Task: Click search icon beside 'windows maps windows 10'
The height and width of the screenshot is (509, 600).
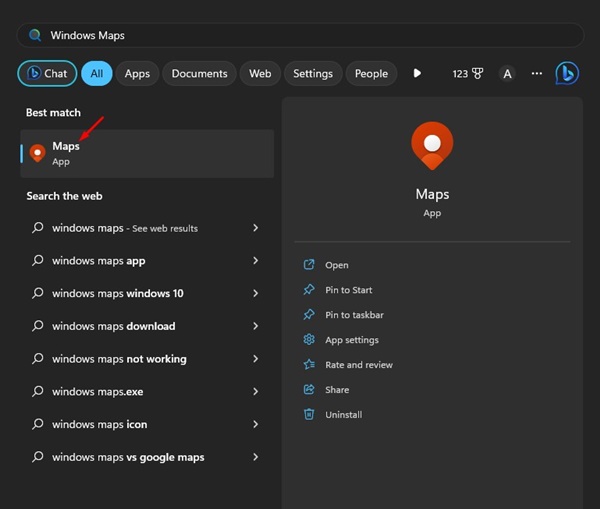Action: 38,293
